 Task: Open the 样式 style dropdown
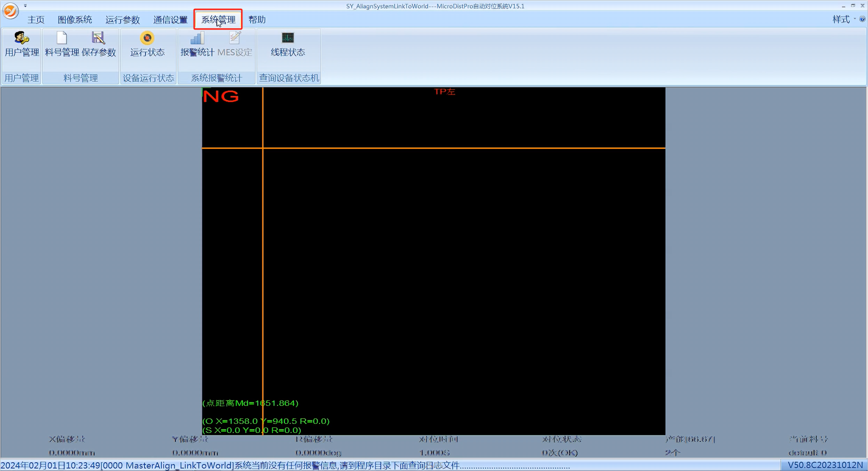[843, 19]
